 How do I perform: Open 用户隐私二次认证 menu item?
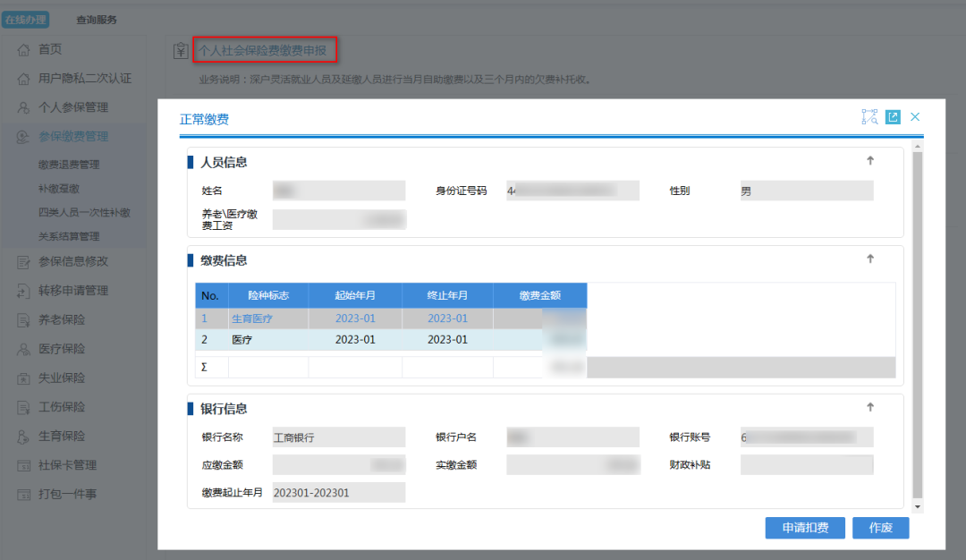click(x=85, y=78)
